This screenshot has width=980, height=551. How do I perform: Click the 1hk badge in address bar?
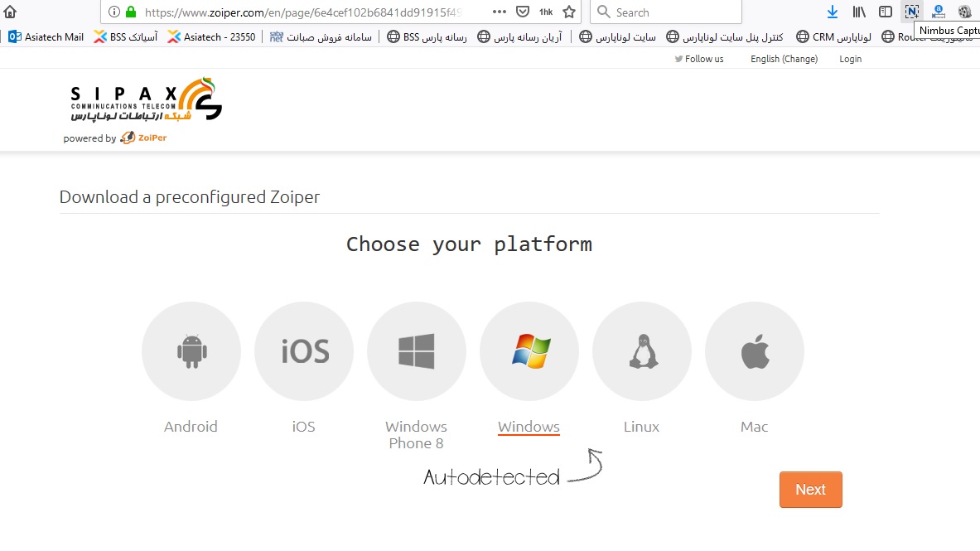click(546, 12)
